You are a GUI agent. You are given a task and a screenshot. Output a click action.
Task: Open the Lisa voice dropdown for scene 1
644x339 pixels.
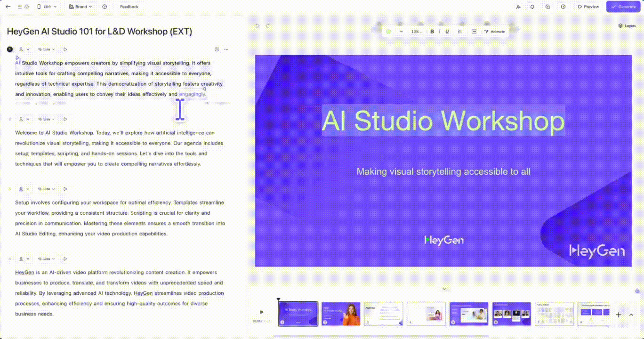click(x=47, y=49)
